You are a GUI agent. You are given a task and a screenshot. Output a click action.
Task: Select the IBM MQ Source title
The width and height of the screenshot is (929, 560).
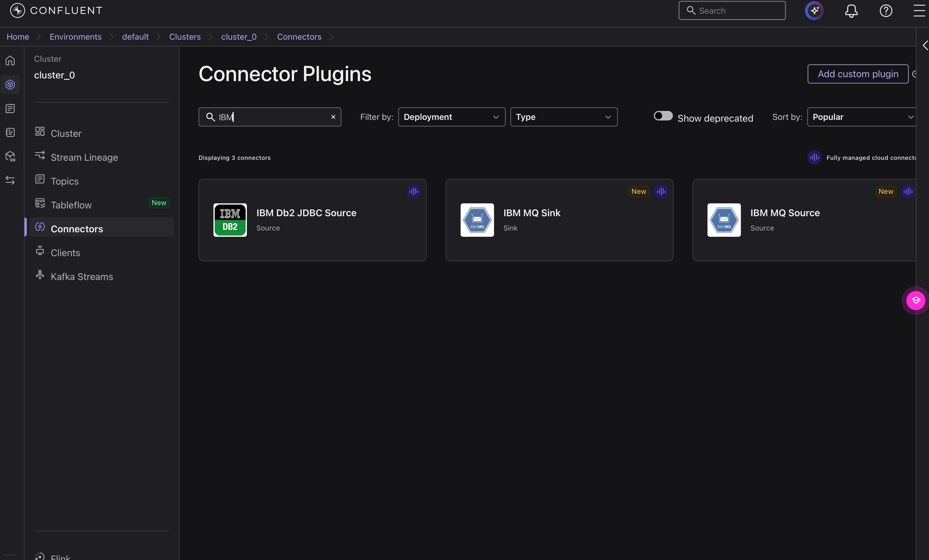point(785,213)
